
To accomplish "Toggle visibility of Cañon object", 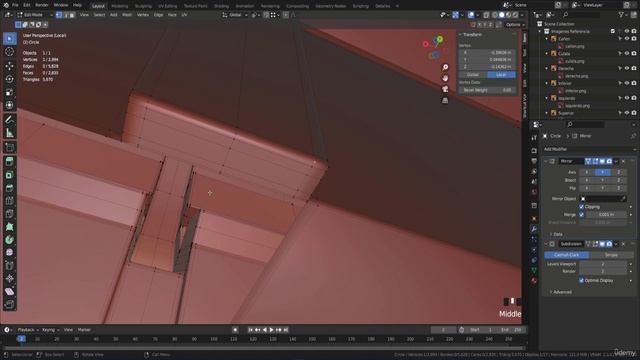I will tap(627, 39).
